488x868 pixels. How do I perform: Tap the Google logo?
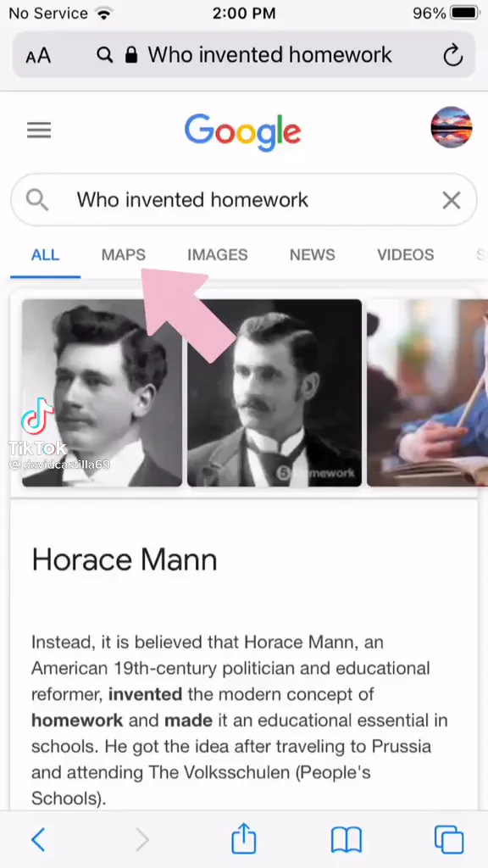pyautogui.click(x=243, y=131)
